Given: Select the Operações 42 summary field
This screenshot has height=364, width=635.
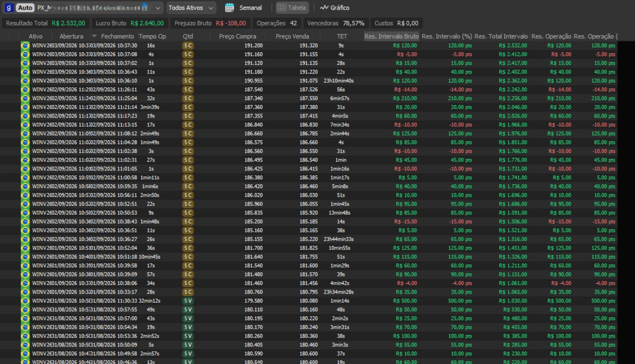Looking at the screenshot, I should point(277,23).
